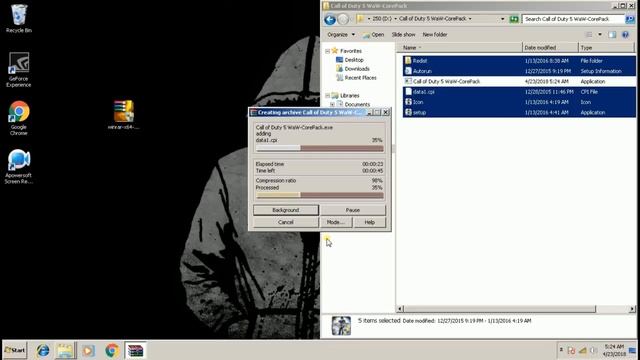The width and height of the screenshot is (640, 360).
Task: Toggle the preview pane icon
Action: (612, 35)
